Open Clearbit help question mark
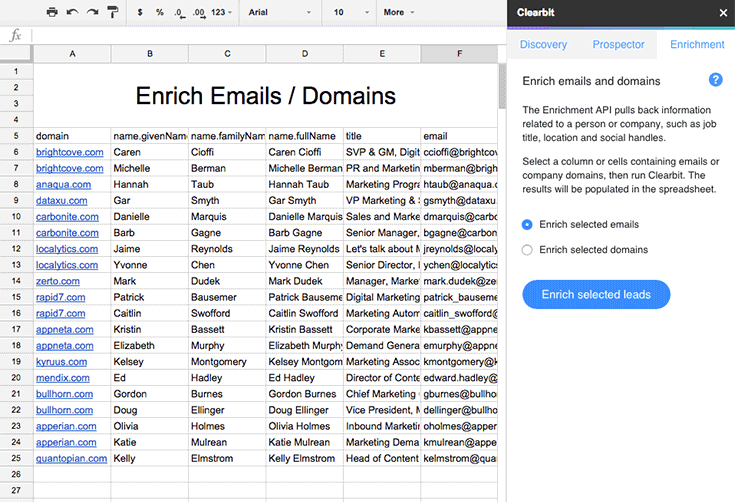This screenshot has width=735, height=502. click(715, 80)
